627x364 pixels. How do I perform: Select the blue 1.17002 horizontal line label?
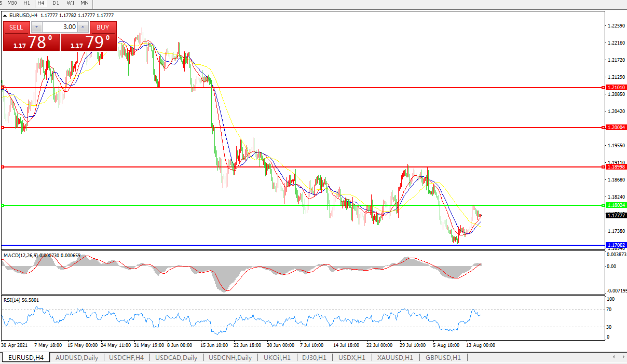click(616, 245)
